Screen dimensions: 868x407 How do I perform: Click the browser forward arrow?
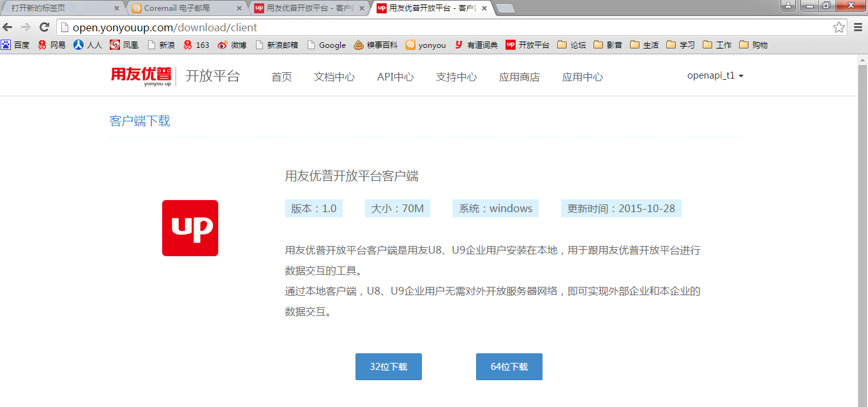click(x=26, y=27)
